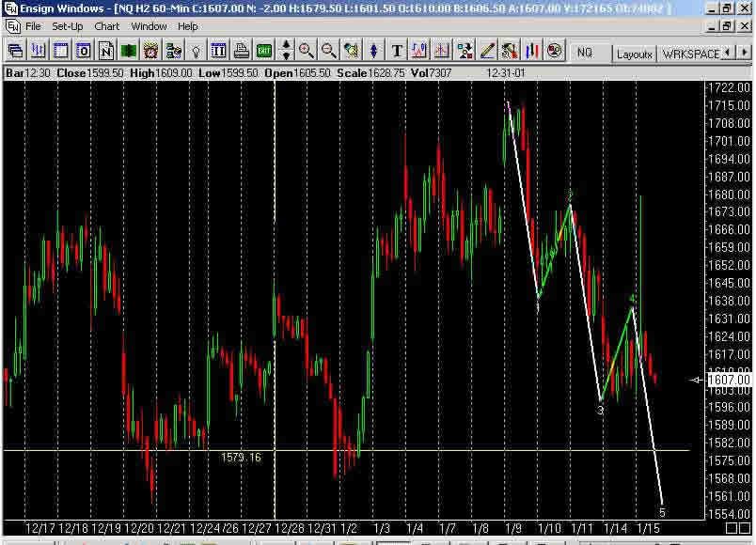Open the news page icon marked N

pos(106,51)
